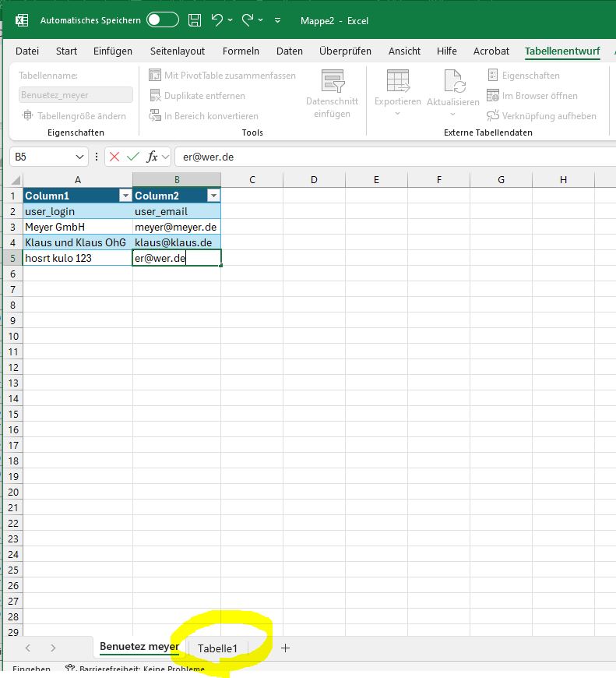The image size is (616, 678).
Task: Add a new sheet with plus icon
Action: click(285, 648)
